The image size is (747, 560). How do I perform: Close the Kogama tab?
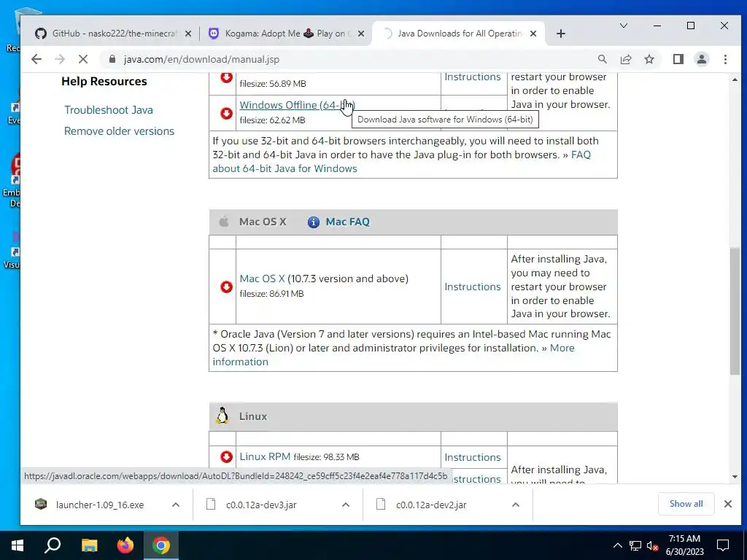tap(360, 34)
